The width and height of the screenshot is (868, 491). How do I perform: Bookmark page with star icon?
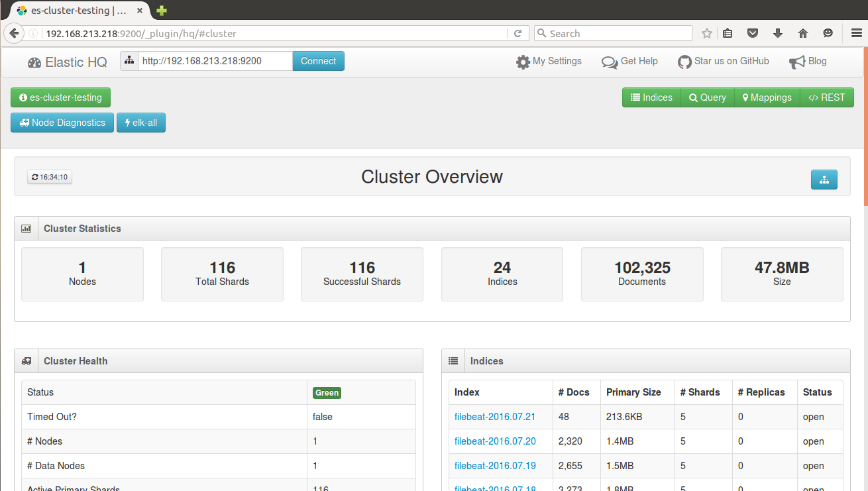[x=707, y=34]
